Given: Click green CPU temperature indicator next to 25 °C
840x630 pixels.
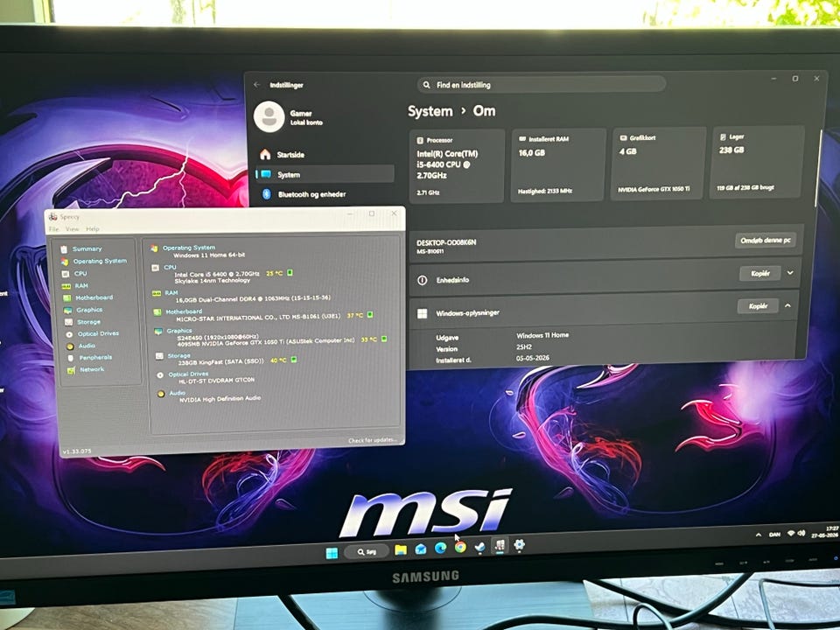Looking at the screenshot, I should [290, 273].
